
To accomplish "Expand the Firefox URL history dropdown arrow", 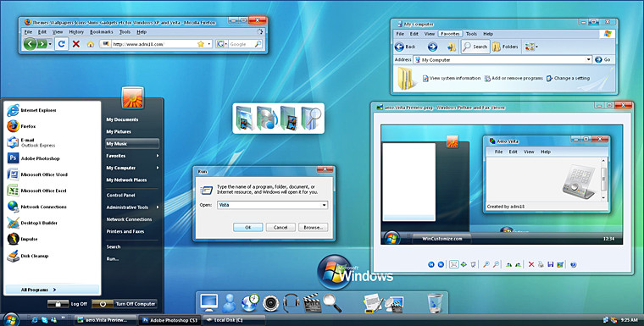I will pyautogui.click(x=209, y=44).
